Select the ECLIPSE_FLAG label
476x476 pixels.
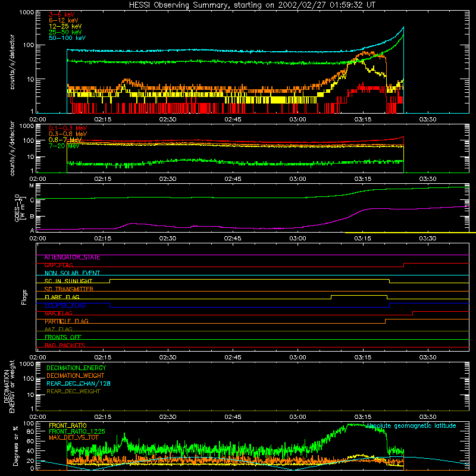click(65, 305)
